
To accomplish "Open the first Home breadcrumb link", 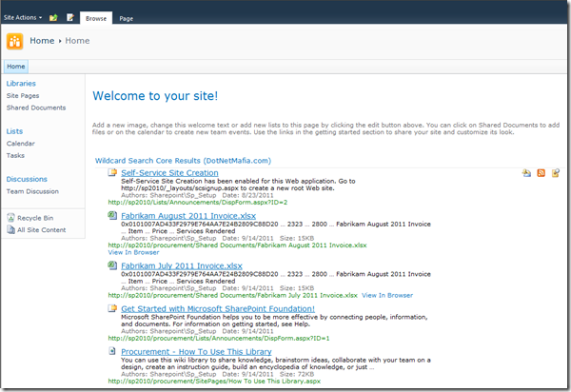I will coord(42,41).
